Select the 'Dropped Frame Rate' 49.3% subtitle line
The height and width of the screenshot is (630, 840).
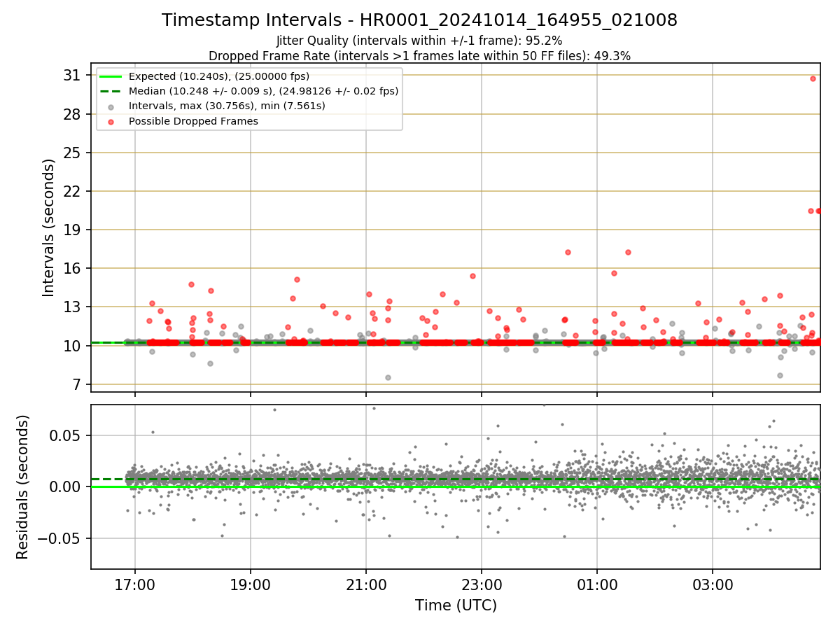point(419,56)
